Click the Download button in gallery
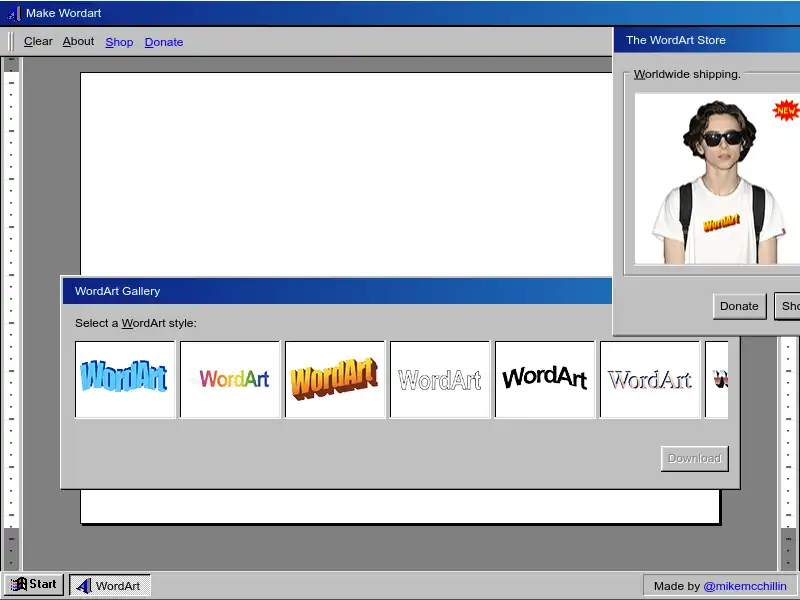This screenshot has width=800, height=600. coord(694,458)
